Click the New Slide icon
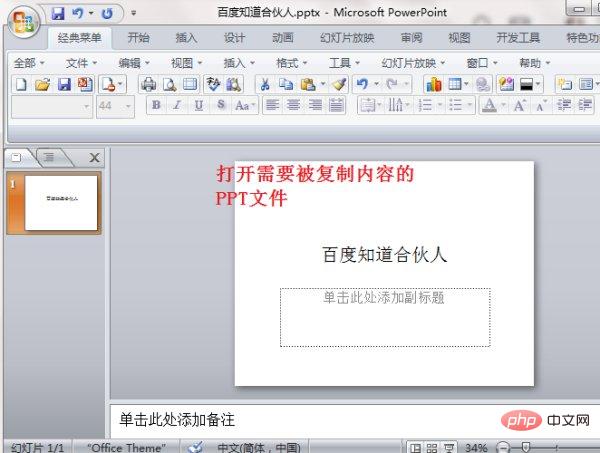 coord(565,84)
